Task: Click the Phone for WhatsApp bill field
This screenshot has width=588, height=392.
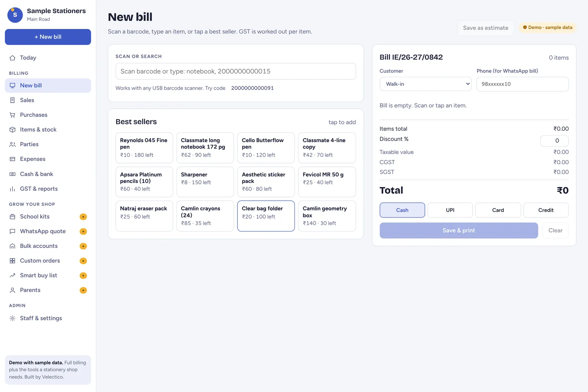Action: coord(522,84)
